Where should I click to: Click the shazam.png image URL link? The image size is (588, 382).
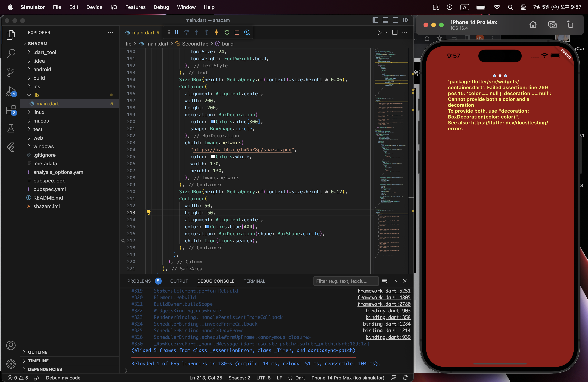coord(242,150)
